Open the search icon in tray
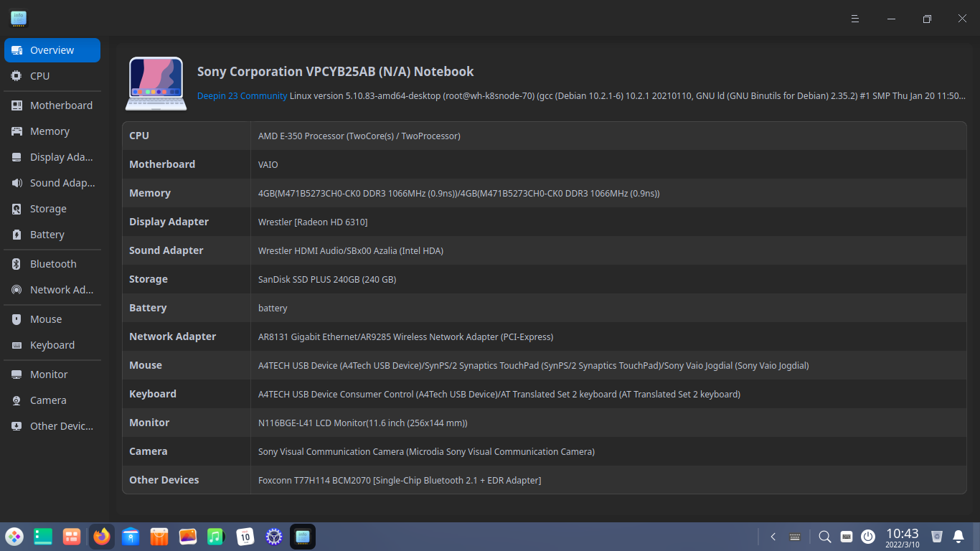Viewport: 980px width, 551px height. click(825, 537)
